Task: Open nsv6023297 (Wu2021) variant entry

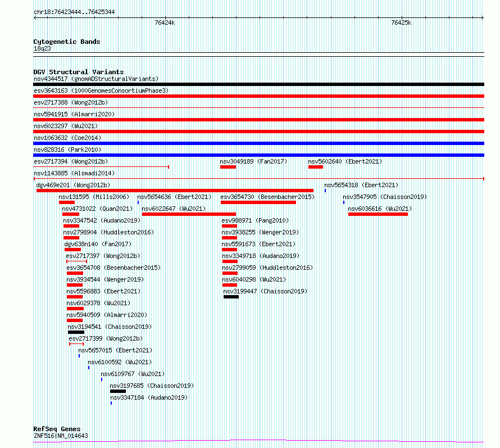Action: 66,126
